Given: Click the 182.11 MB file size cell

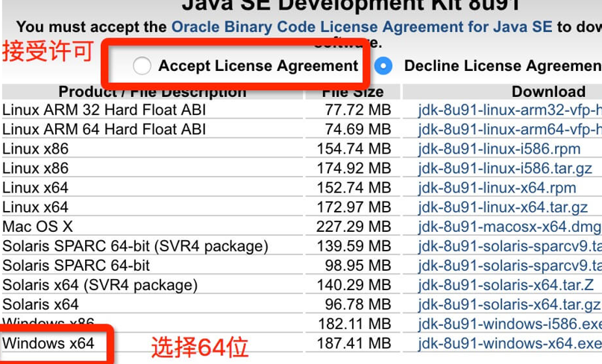Looking at the screenshot, I should pyautogui.click(x=354, y=324).
